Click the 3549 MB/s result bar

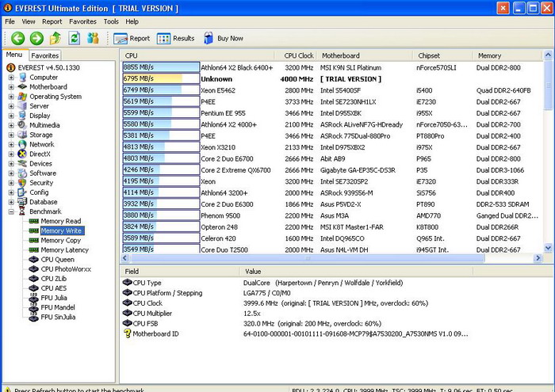coord(161,249)
